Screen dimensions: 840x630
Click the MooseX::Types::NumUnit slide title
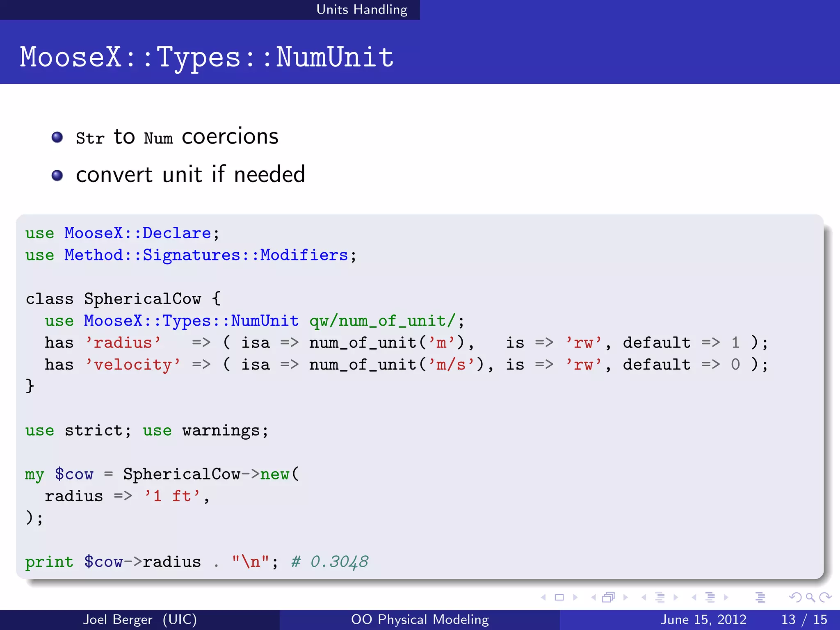tap(207, 57)
